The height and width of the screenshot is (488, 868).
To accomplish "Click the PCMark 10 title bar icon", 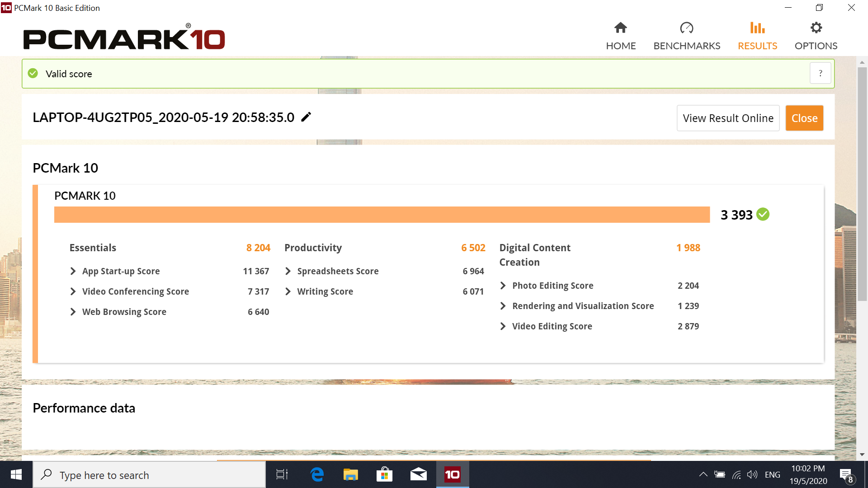I will (x=6, y=8).
